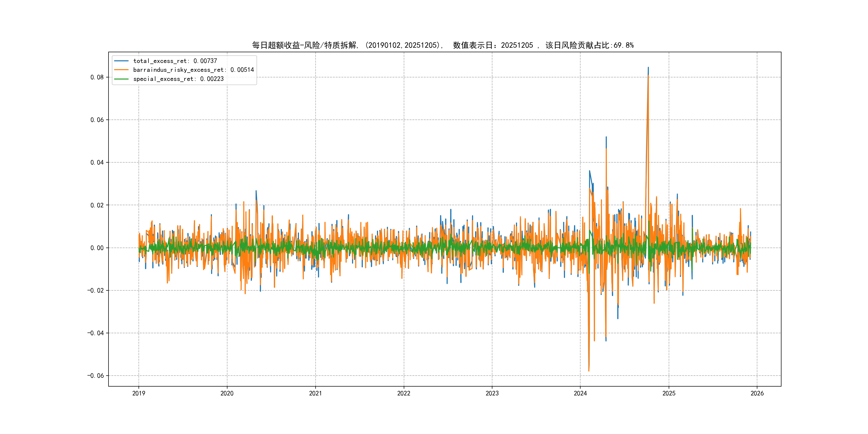This screenshot has width=868, height=434.
Task: Select the barraindus_risky_excess_ret: 0.00514 legend label
Action: point(193,70)
